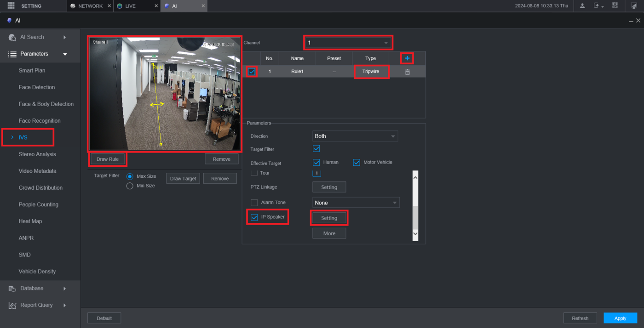Open the Channel dropdown
The image size is (644, 328).
(348, 43)
